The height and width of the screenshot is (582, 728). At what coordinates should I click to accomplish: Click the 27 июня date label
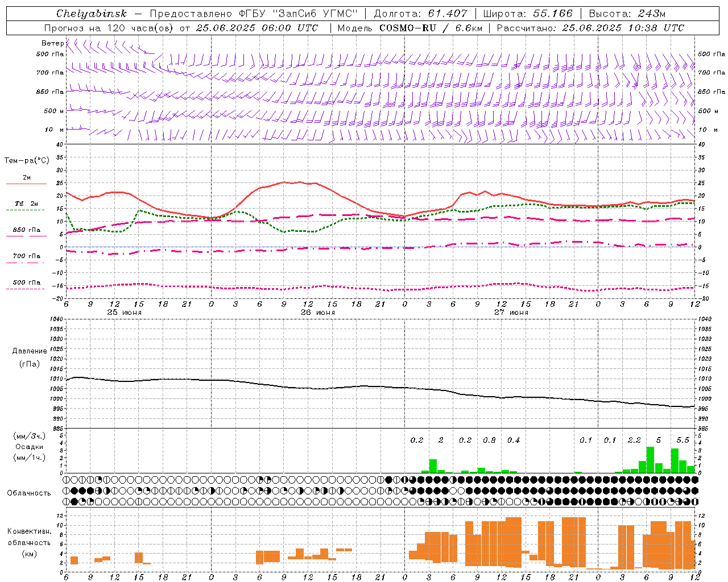(511, 313)
